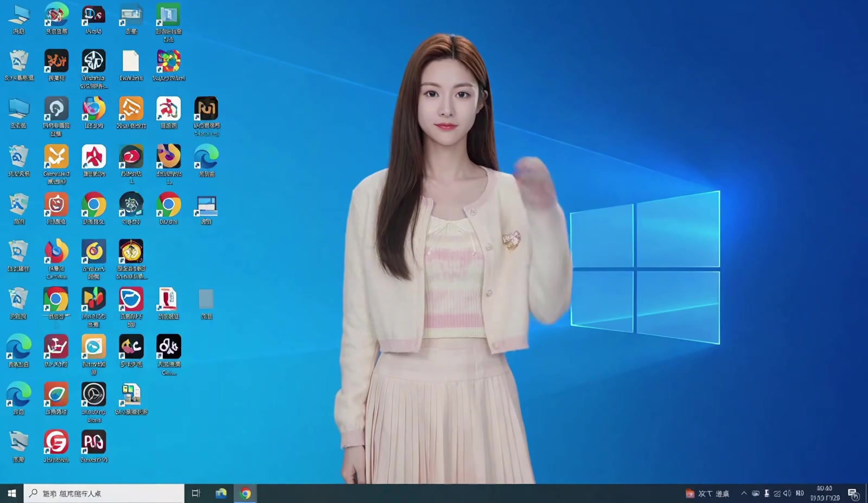Image resolution: width=868 pixels, height=503 pixels.
Task: Select the blank gray square desktop icon
Action: [206, 299]
